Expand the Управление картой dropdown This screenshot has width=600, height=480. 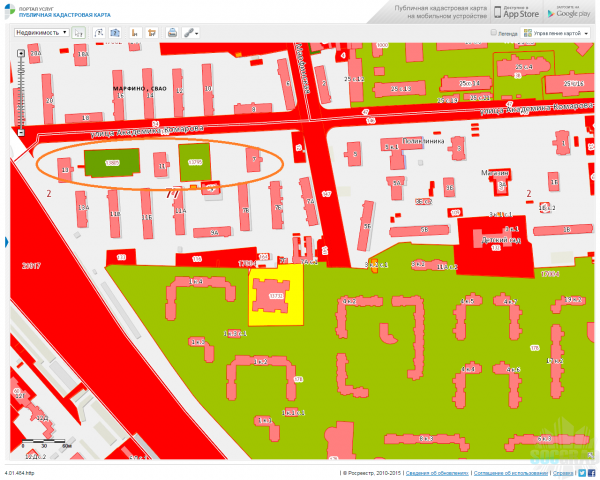pos(557,33)
